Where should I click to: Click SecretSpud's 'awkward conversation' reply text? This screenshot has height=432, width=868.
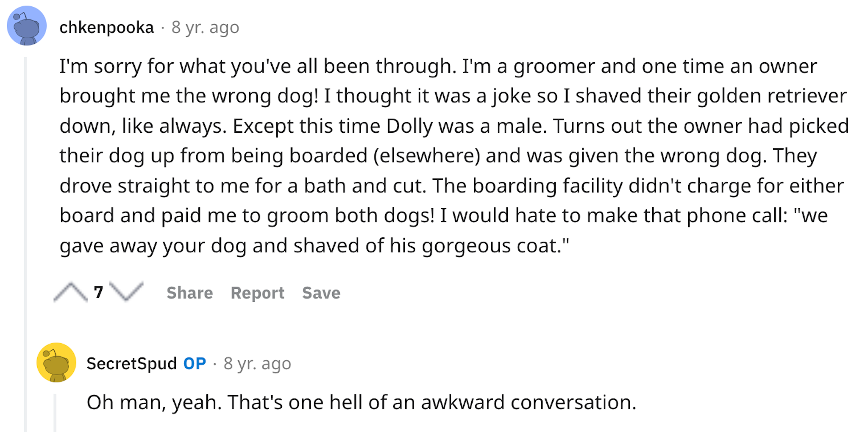pyautogui.click(x=362, y=402)
